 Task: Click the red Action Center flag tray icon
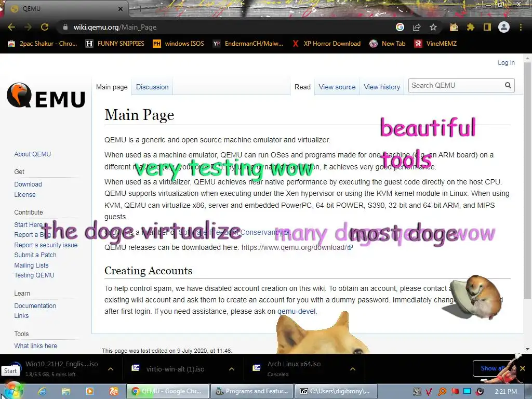click(455, 392)
